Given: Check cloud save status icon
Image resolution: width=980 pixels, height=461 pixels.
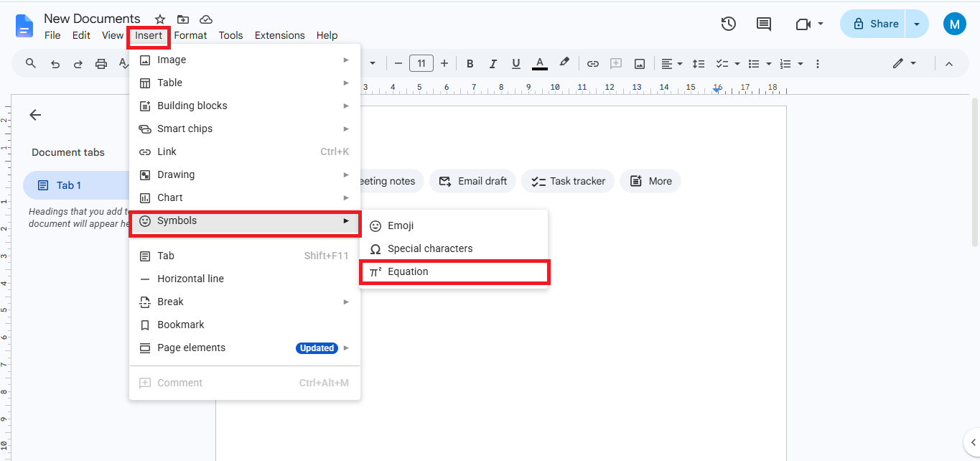Looking at the screenshot, I should click(206, 19).
